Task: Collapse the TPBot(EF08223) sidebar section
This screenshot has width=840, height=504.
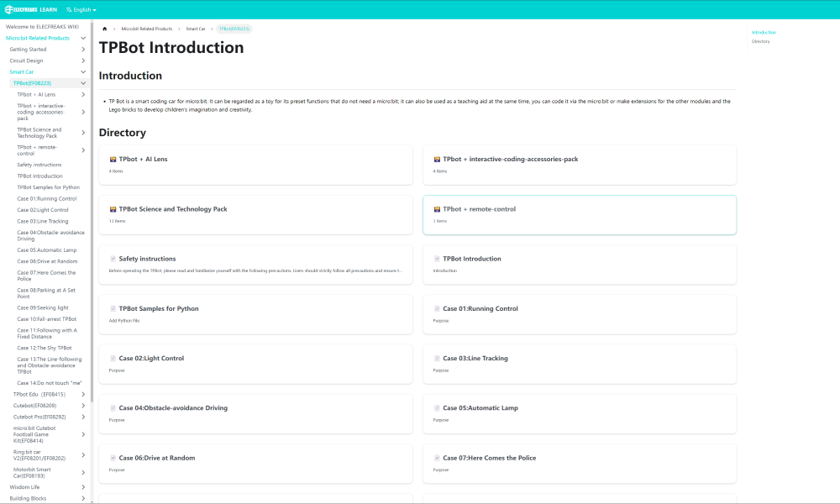Action: (x=83, y=83)
